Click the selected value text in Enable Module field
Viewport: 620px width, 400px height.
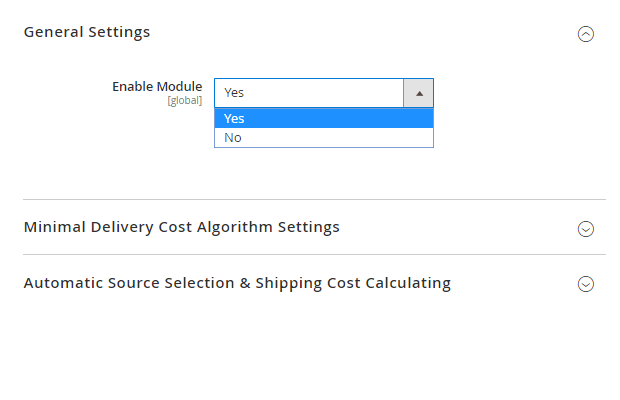(234, 93)
